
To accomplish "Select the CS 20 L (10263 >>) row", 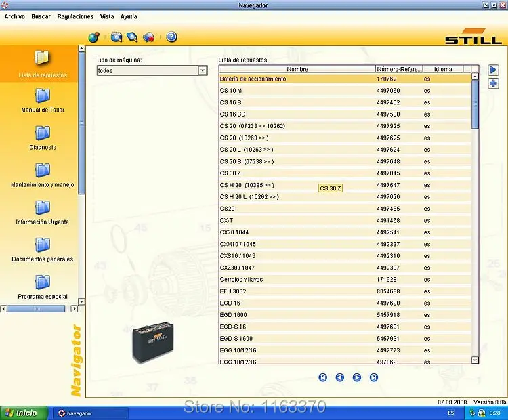I will (x=345, y=150).
